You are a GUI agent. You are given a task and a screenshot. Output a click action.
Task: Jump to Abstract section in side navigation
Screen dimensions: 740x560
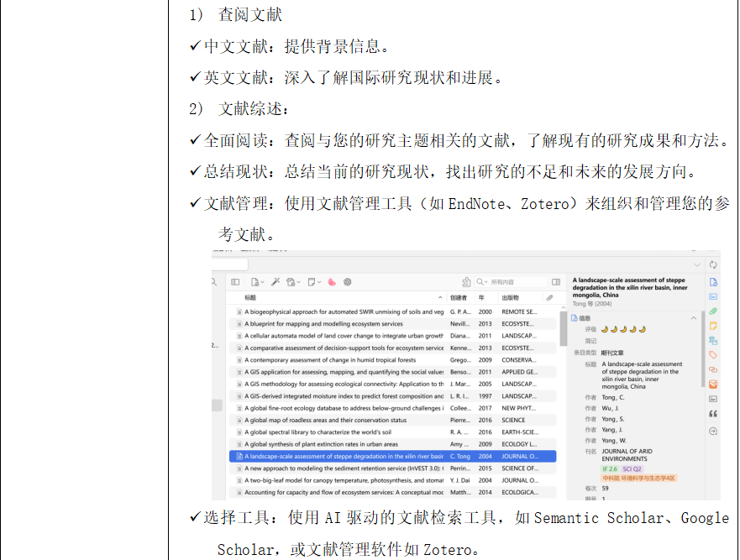713,296
